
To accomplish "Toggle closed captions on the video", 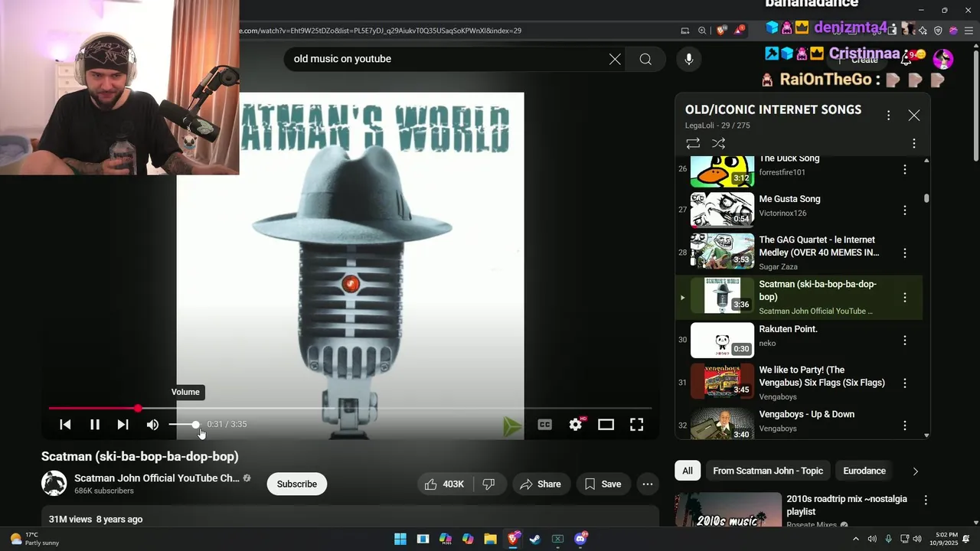I will pos(544,424).
